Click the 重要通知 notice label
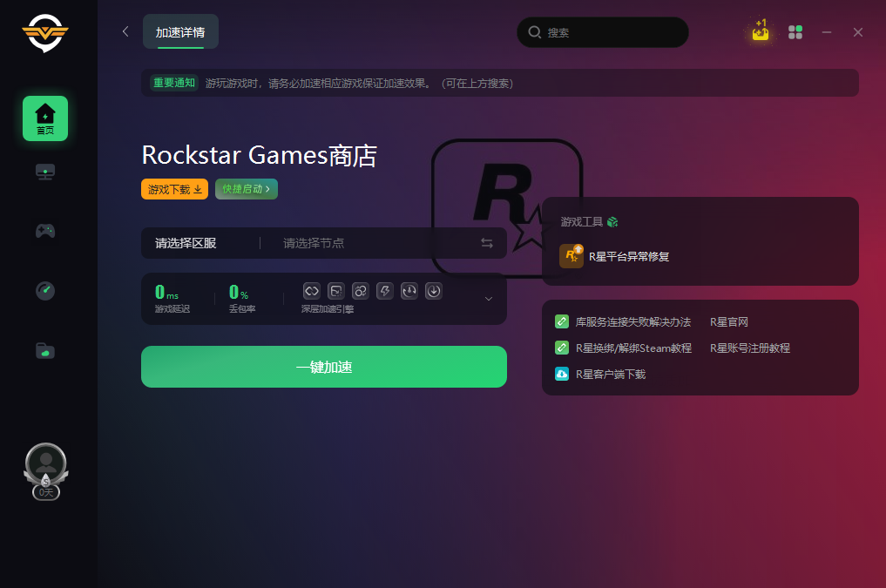886x588 pixels. [x=174, y=83]
